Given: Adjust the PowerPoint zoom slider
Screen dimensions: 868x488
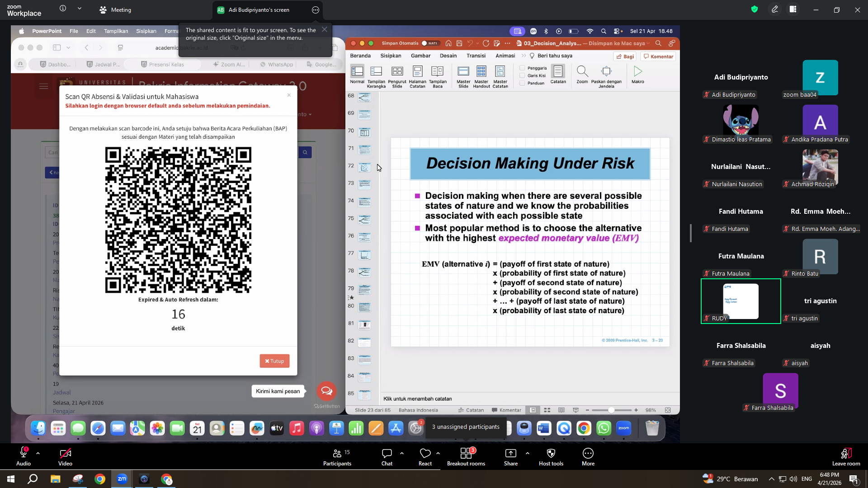Looking at the screenshot, I should [x=611, y=410].
